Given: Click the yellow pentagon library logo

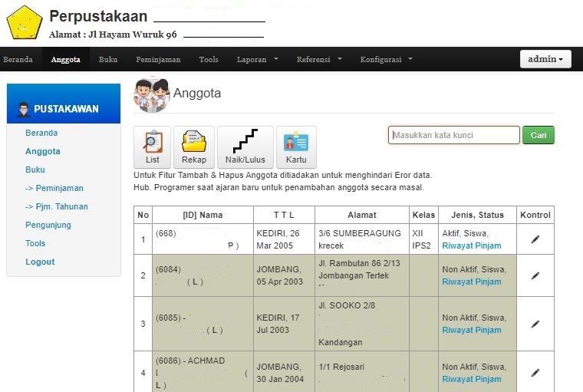Looking at the screenshot, I should tap(24, 22).
